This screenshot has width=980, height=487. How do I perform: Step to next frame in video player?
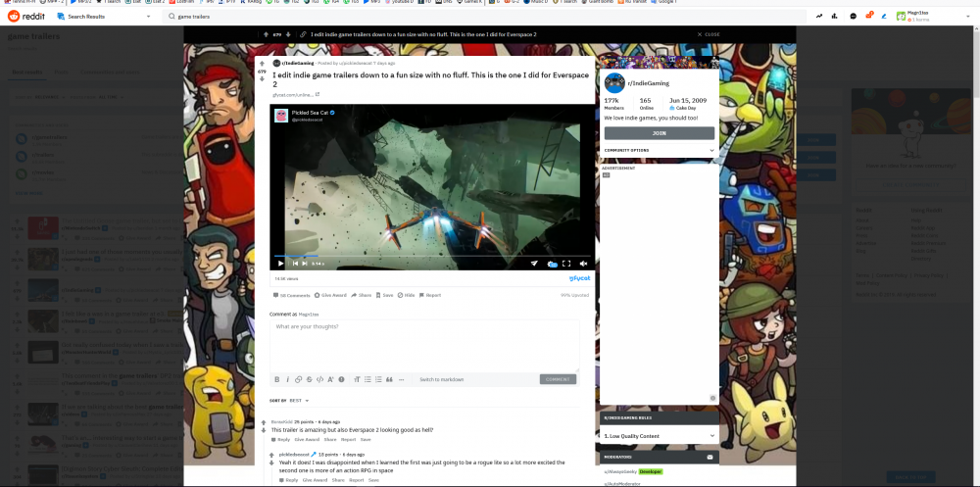[x=305, y=264]
